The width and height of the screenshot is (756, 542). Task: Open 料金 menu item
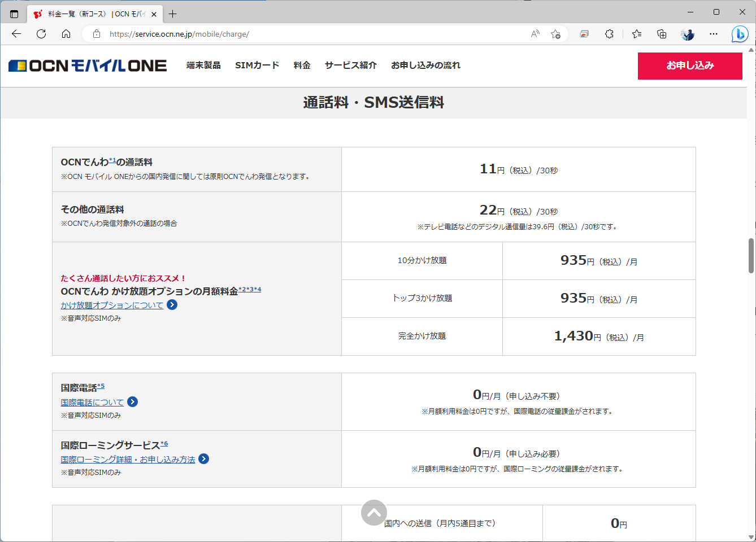click(x=302, y=65)
